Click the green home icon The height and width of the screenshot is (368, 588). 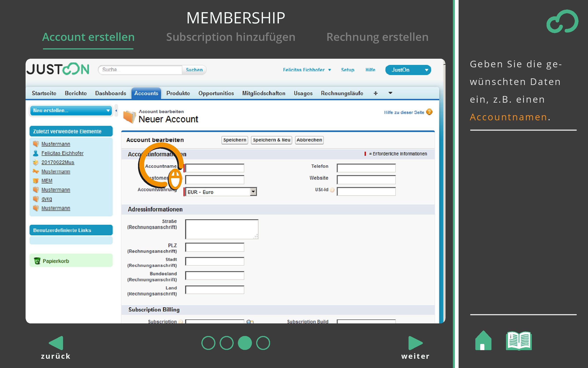[x=483, y=341]
